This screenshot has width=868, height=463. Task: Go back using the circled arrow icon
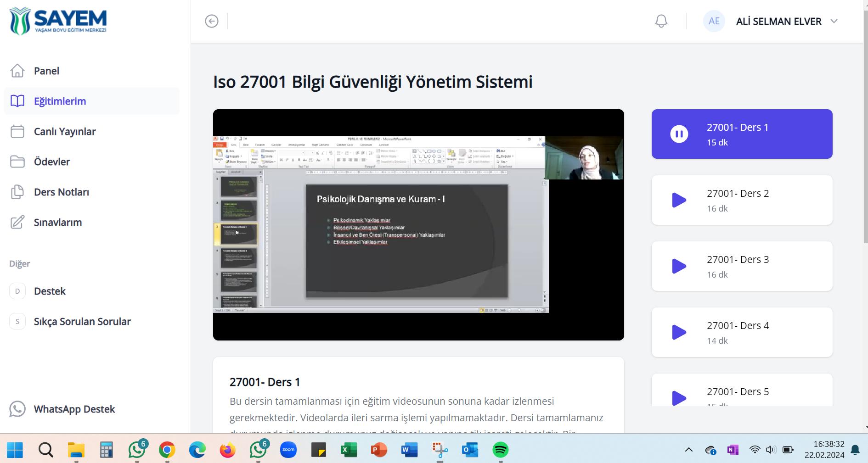pyautogui.click(x=212, y=21)
